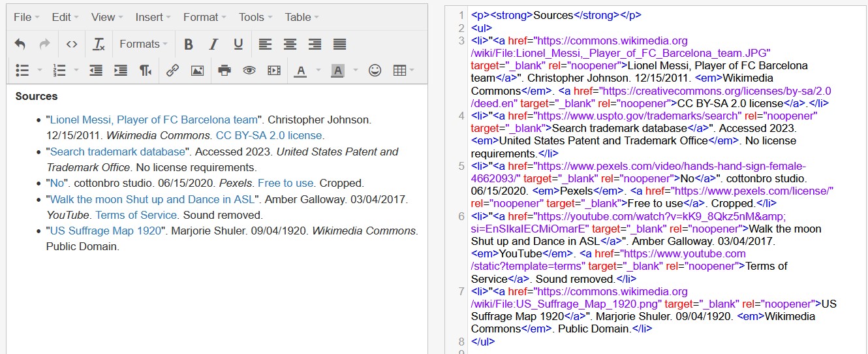Expand the bullet list style arrow
Image resolution: width=868 pixels, height=354 pixels.
pos(40,71)
